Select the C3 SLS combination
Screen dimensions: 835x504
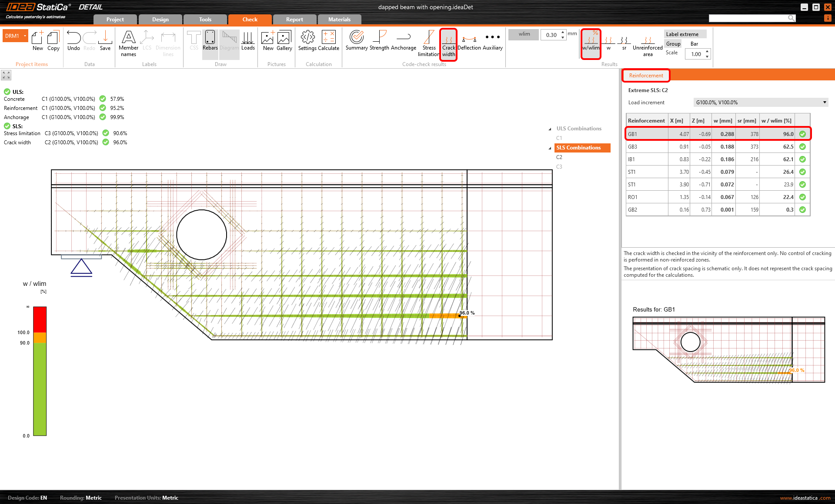pos(559,167)
